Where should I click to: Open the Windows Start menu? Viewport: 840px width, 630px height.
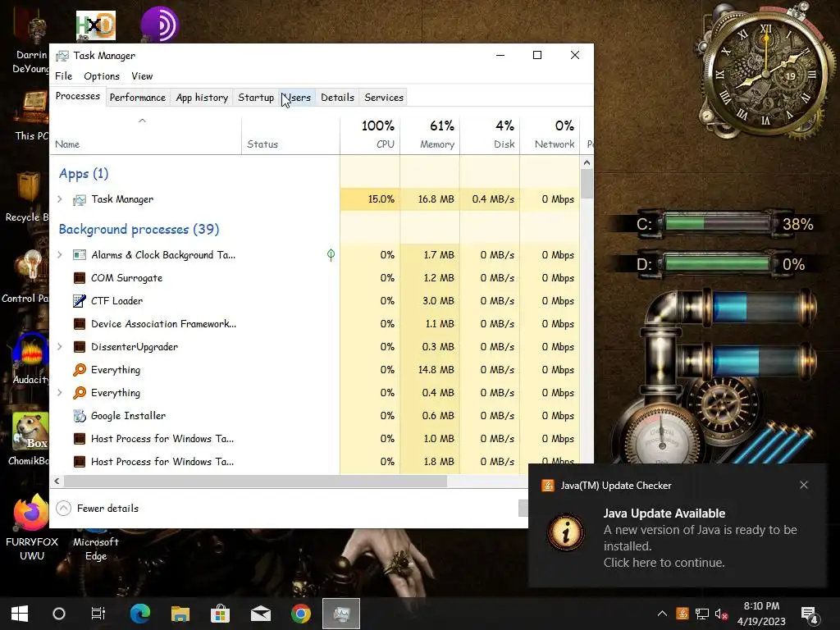[x=20, y=614]
